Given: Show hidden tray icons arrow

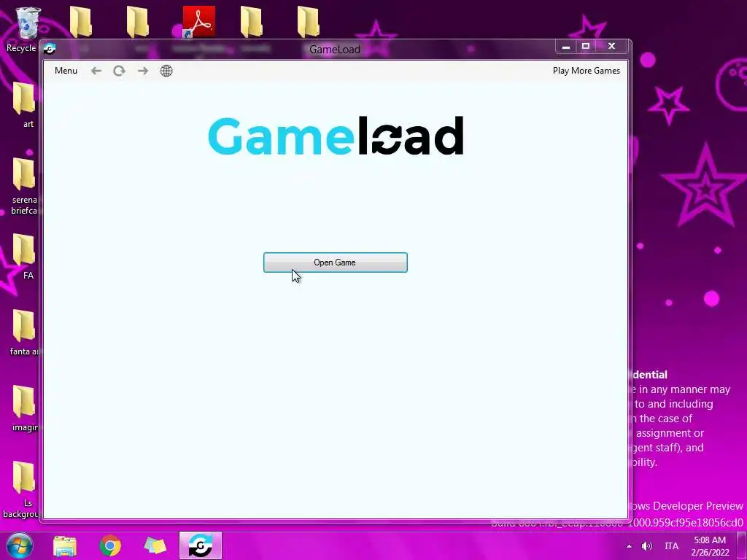Looking at the screenshot, I should pyautogui.click(x=630, y=546).
